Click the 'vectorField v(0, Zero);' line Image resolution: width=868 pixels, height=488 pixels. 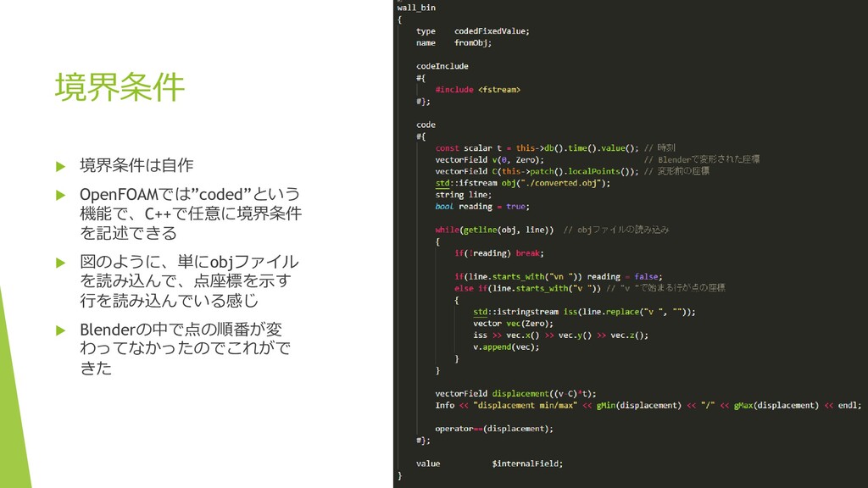click(489, 160)
